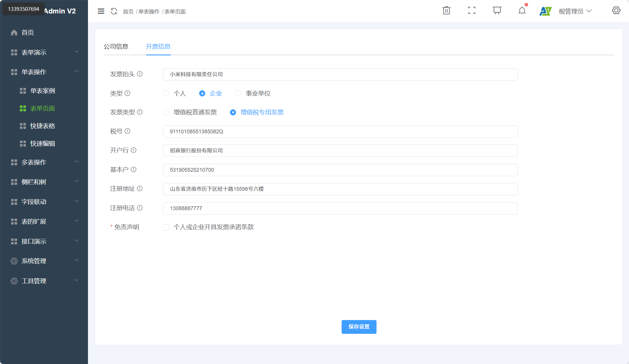Navigate to 单表操作 breadcrumb link

point(149,11)
